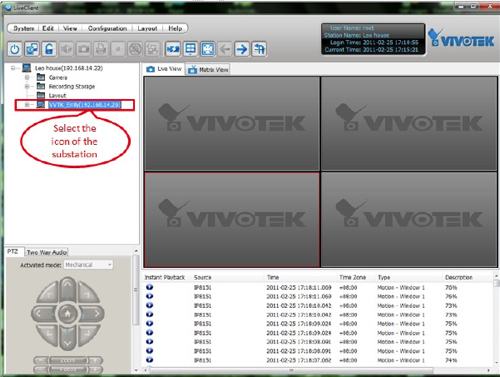The height and width of the screenshot is (377, 500).
Task: Click the record dot toolbar icon
Action: pos(118,49)
